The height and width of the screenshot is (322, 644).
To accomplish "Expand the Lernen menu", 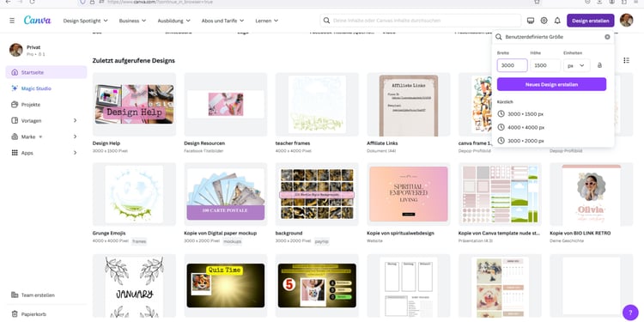I will (266, 21).
